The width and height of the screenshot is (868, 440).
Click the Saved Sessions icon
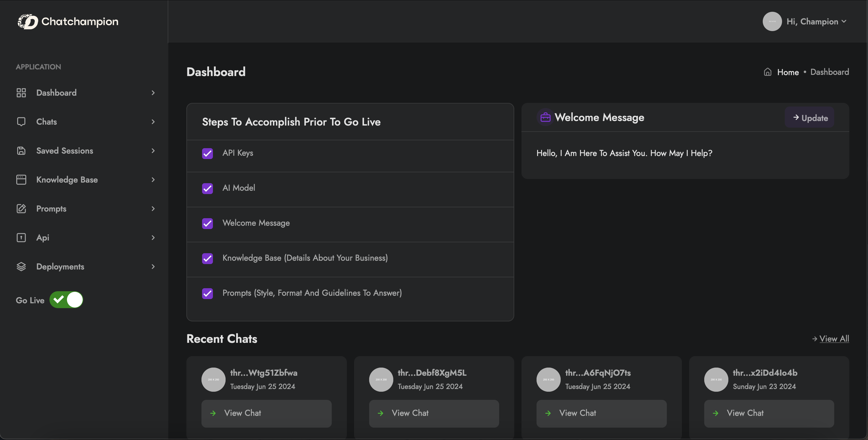[x=21, y=151]
